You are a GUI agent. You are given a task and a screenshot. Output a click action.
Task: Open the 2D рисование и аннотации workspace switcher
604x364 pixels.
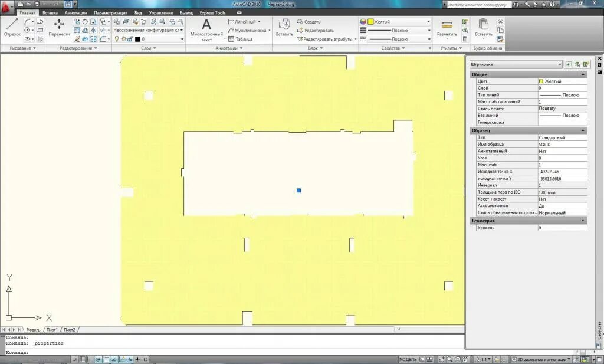click(x=541, y=359)
